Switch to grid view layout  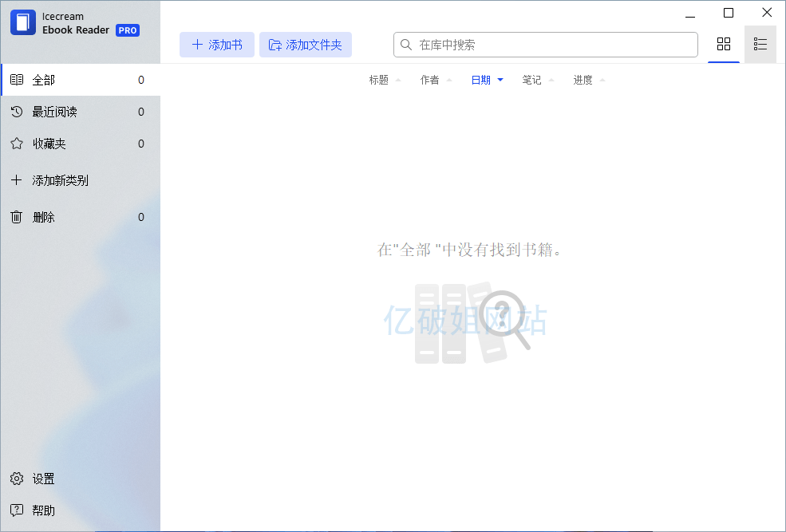pos(724,45)
